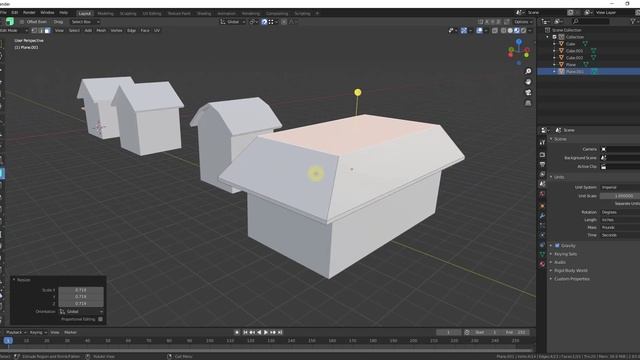
Task: Open the Global transform orientation dropdown
Action: (233, 22)
